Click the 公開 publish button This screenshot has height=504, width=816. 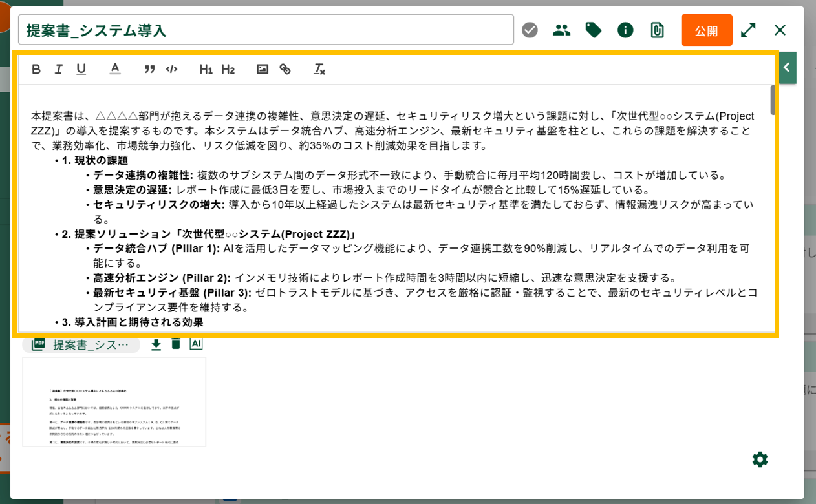[706, 30]
